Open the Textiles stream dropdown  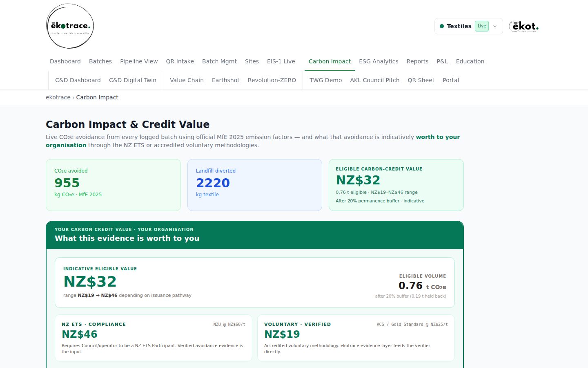[468, 26]
